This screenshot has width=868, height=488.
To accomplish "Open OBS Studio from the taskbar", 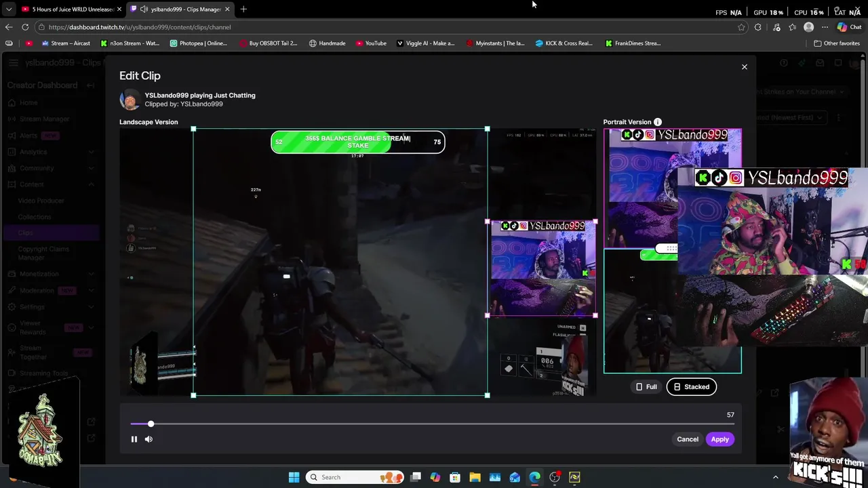I will point(555,477).
